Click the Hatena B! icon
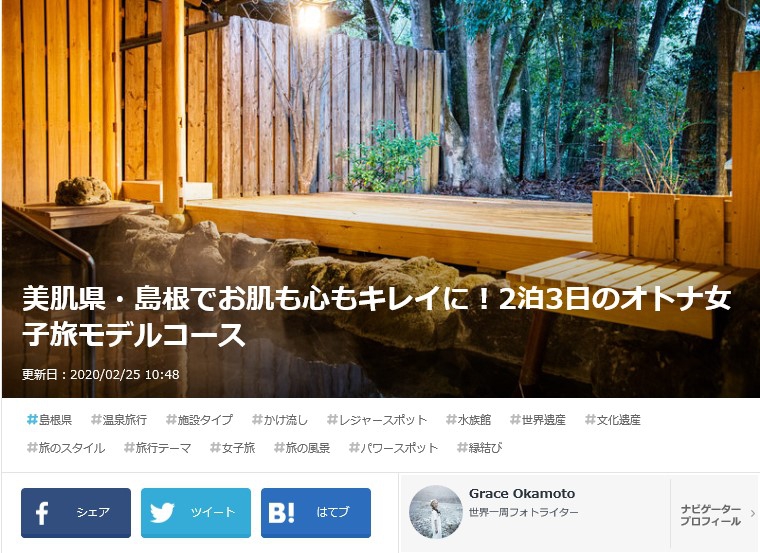Image resolution: width=760 pixels, height=553 pixels. click(281, 513)
